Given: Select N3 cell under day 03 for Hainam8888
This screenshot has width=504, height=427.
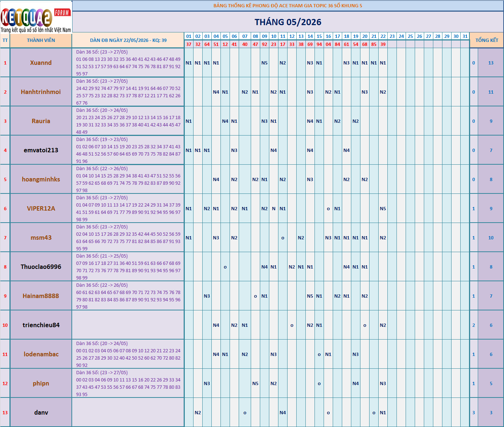Looking at the screenshot, I should click(207, 296).
